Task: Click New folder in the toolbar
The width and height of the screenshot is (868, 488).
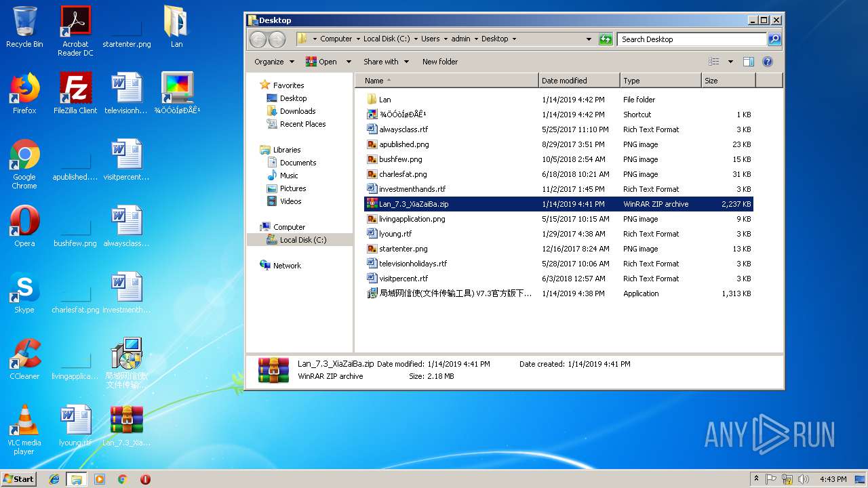Action: coord(440,62)
